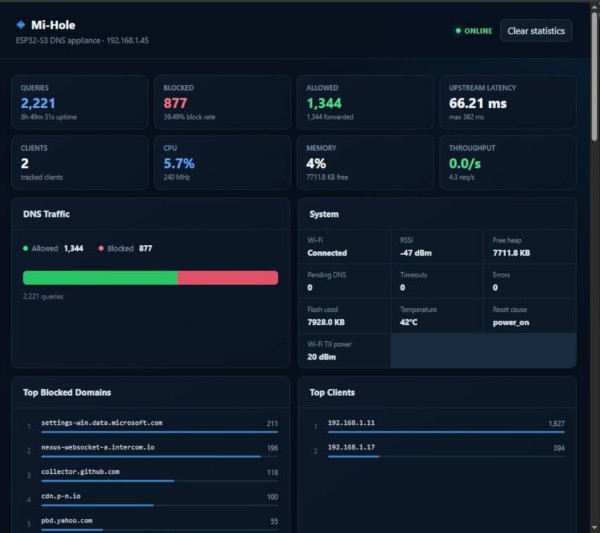Click the page vertical scrollbar thumb
The image size is (600, 533).
[595, 77]
